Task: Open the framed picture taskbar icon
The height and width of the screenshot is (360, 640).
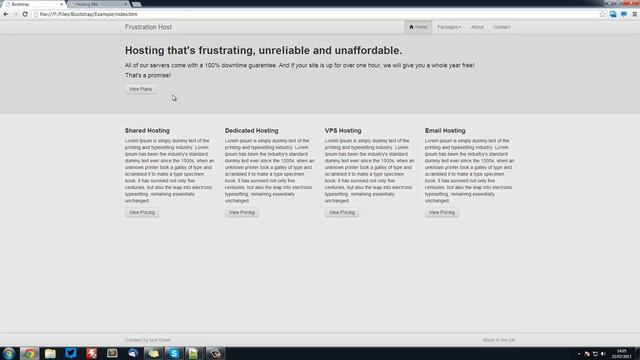Action: pos(112,353)
